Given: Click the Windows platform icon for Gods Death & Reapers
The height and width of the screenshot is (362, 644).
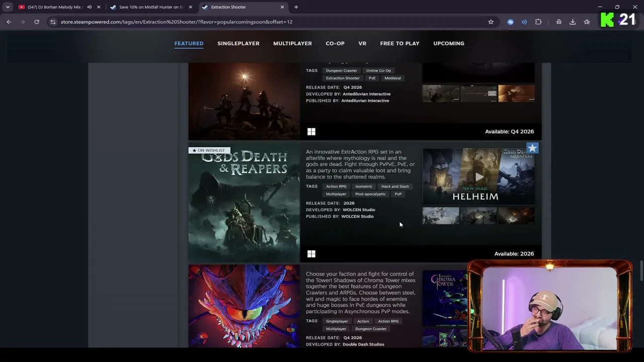Looking at the screenshot, I should pyautogui.click(x=311, y=254).
